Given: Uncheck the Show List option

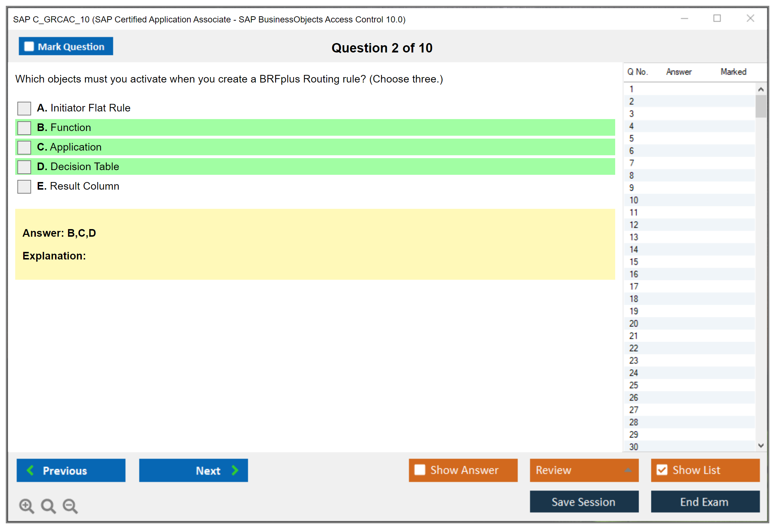Looking at the screenshot, I should (x=662, y=470).
